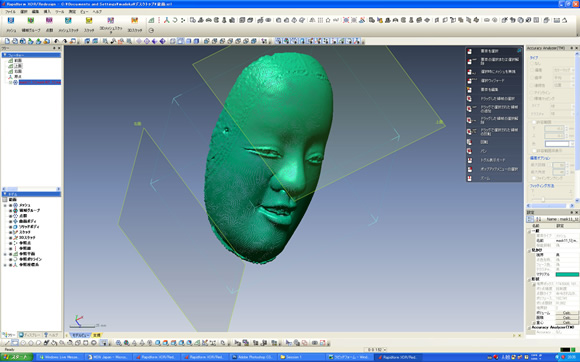Viewport: 580px width, 362px height.
Task: Pin the mouse-help overlay panel
Action: pos(519,50)
